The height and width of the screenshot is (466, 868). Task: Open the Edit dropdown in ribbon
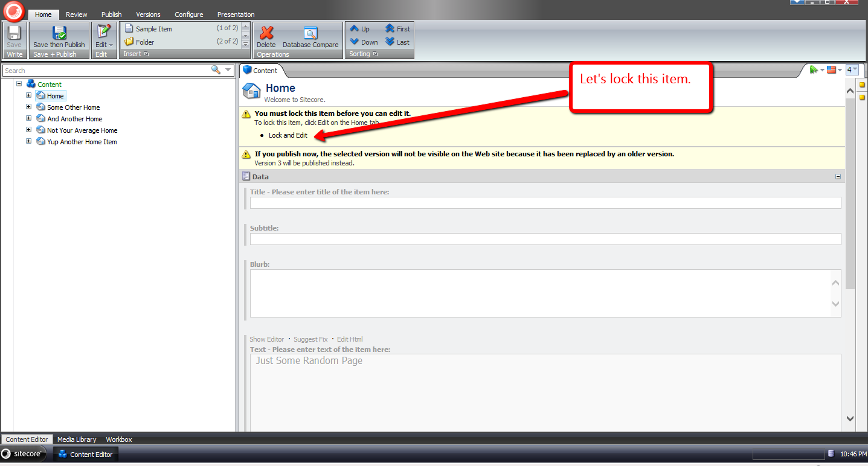(104, 45)
